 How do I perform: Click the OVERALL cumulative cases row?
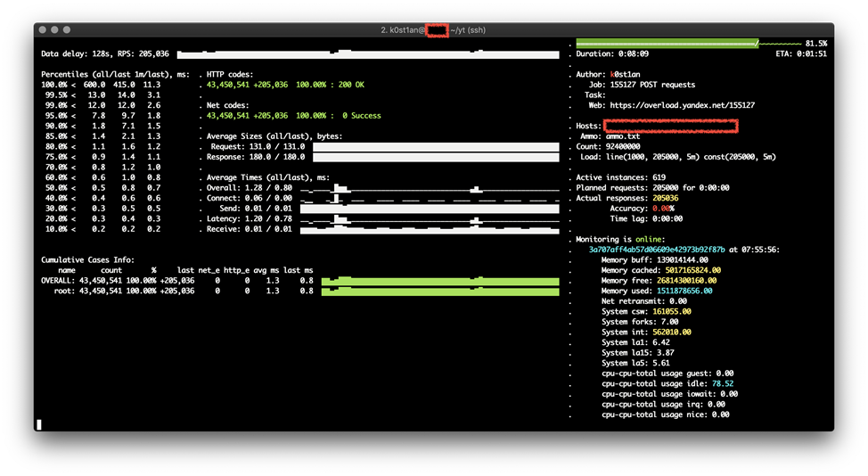(x=177, y=281)
